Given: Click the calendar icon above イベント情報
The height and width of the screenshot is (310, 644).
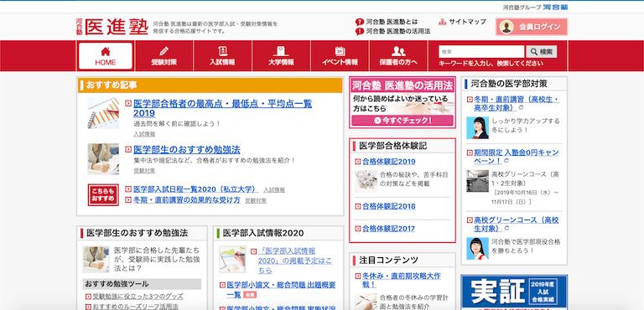Looking at the screenshot, I should pyautogui.click(x=340, y=51).
